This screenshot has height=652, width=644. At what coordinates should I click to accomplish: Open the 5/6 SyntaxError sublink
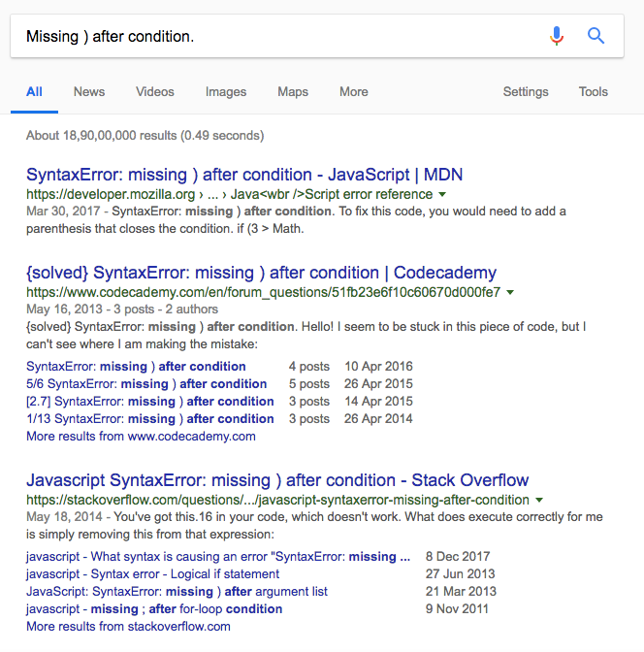click(146, 384)
